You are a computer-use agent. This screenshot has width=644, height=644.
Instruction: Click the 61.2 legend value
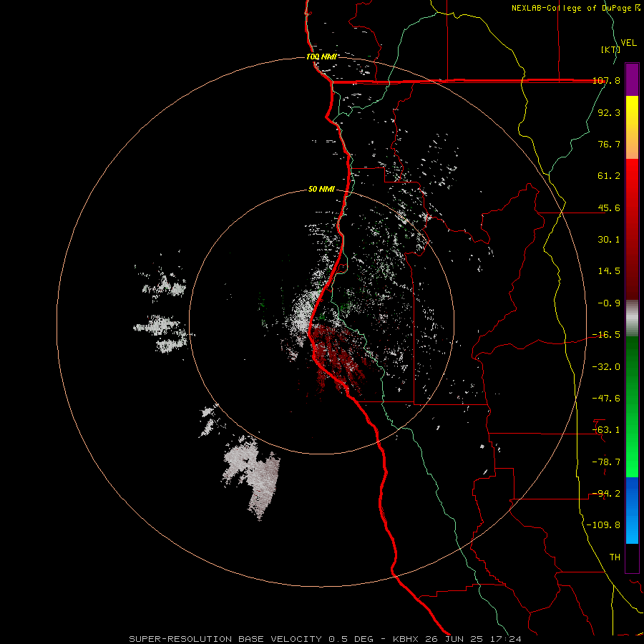point(609,176)
